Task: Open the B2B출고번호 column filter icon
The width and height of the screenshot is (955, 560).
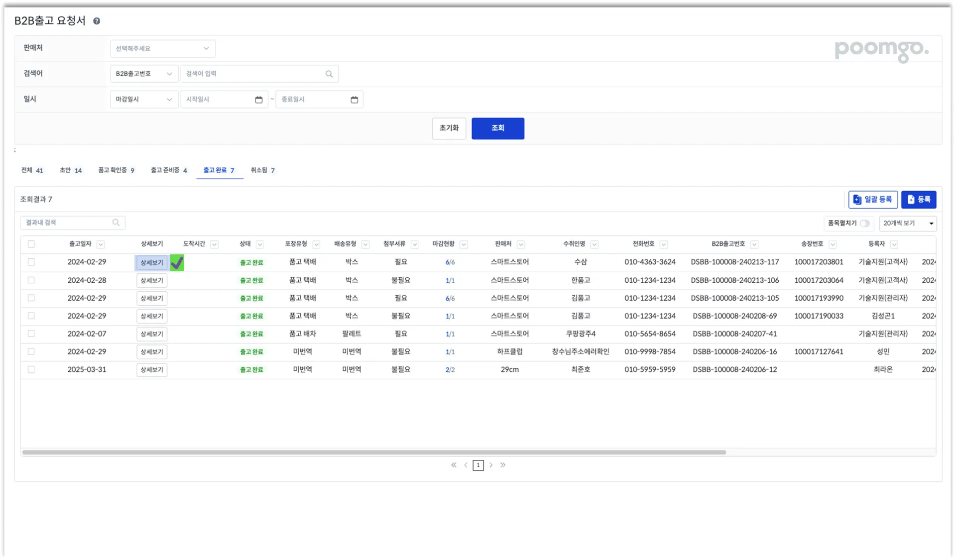Action: click(x=754, y=244)
